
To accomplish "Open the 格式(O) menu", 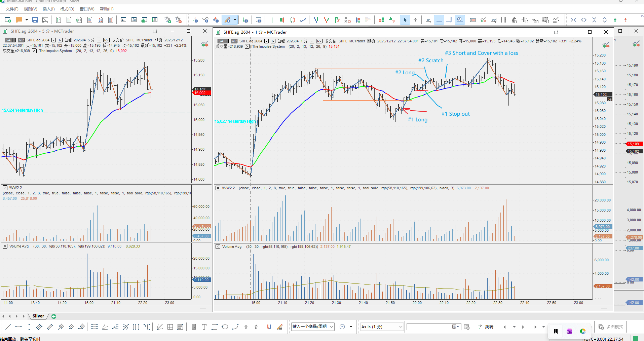I will pyautogui.click(x=67, y=9).
